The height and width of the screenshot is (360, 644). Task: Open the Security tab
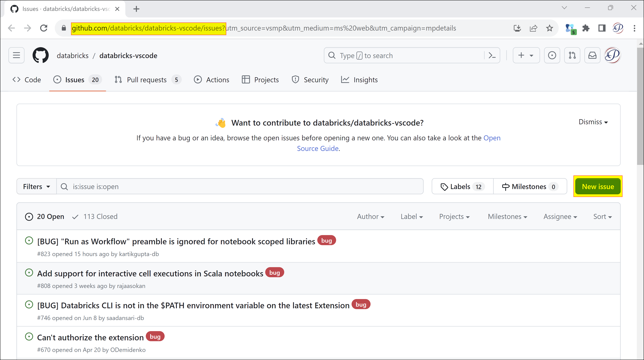[310, 80]
